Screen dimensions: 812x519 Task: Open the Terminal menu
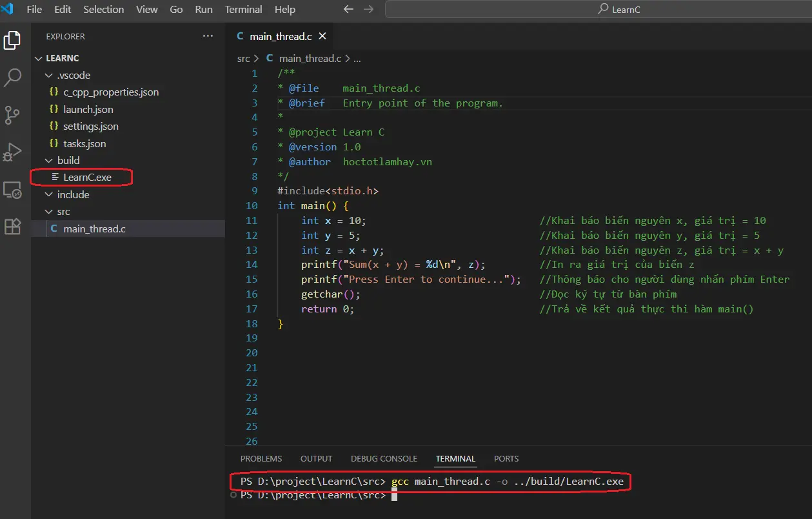tap(244, 9)
